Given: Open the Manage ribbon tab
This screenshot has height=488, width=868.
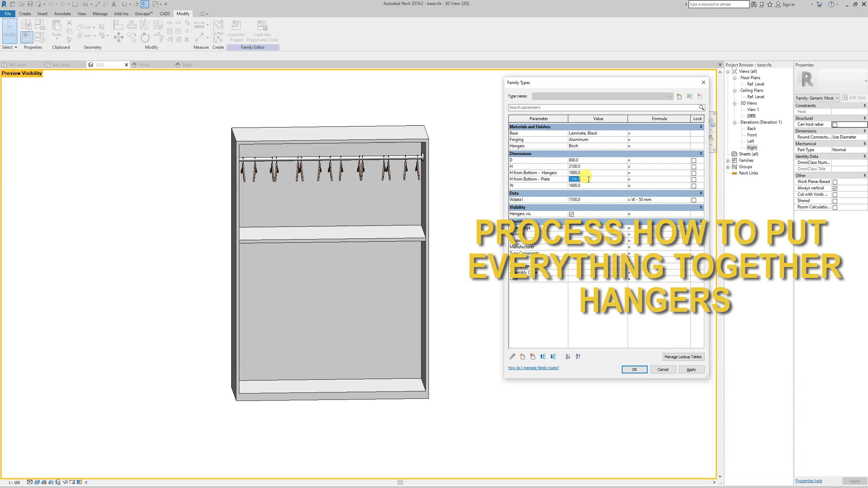Looking at the screenshot, I should point(100,14).
